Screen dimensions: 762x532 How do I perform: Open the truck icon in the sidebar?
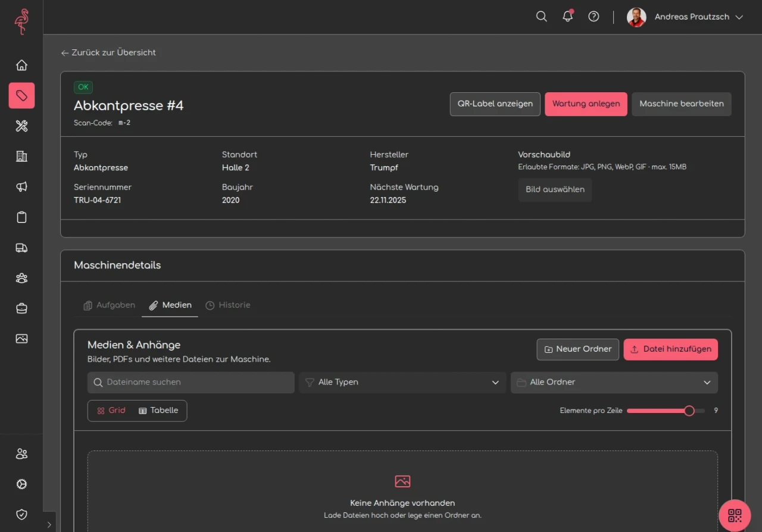pyautogui.click(x=21, y=248)
